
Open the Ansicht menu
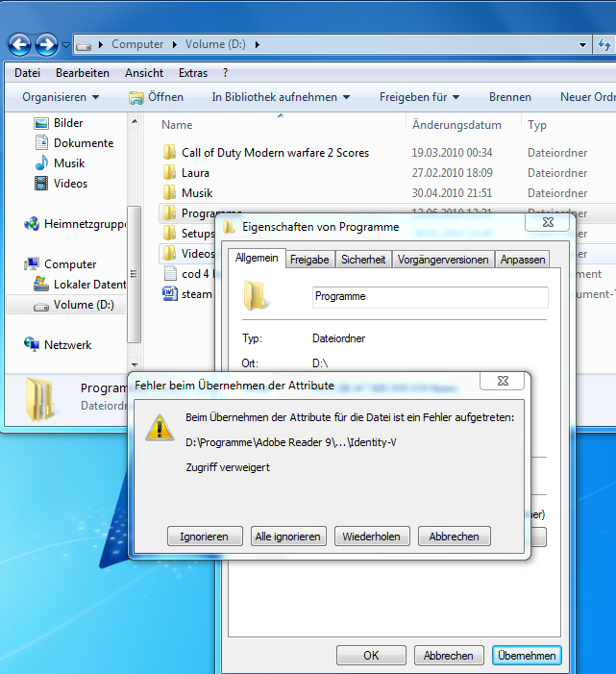[144, 73]
